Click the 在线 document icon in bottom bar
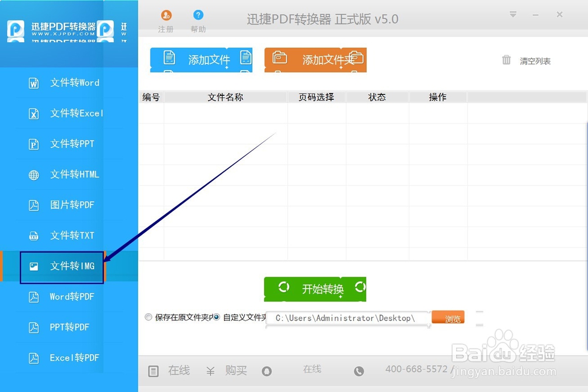The image size is (588, 392). click(153, 371)
